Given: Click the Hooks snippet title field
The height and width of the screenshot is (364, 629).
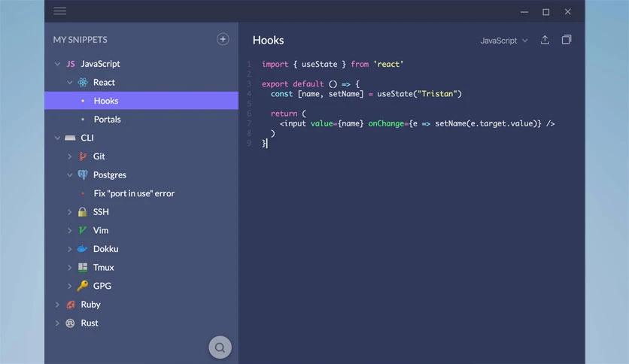Looking at the screenshot, I should point(269,41).
